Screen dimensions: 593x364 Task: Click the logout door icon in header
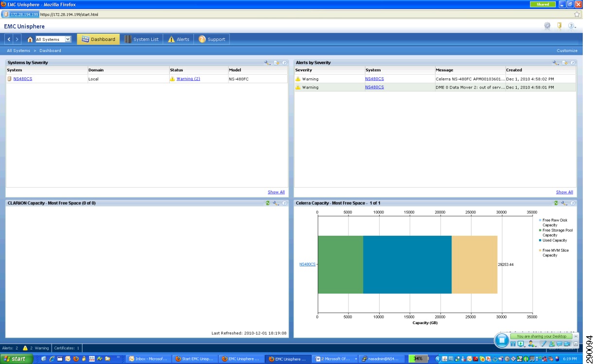(560, 26)
